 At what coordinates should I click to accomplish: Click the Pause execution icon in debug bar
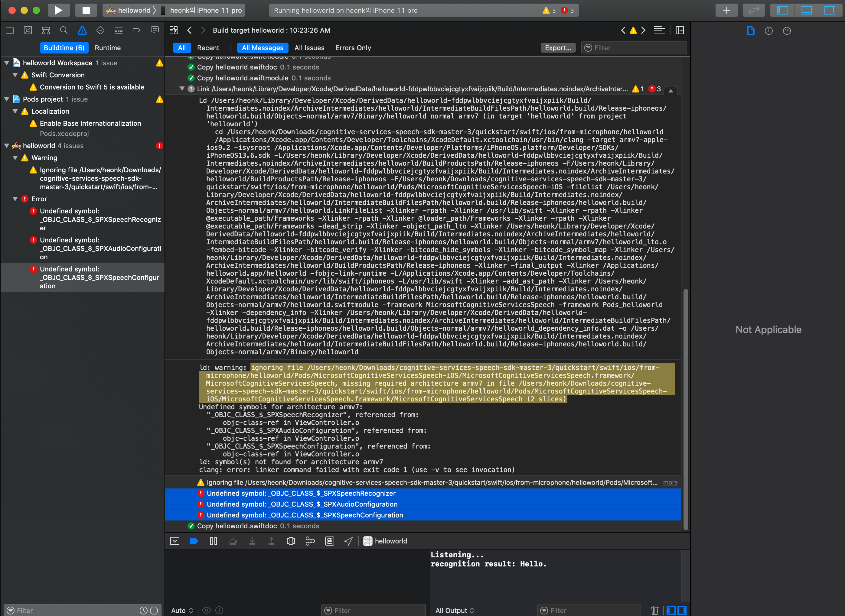click(214, 541)
